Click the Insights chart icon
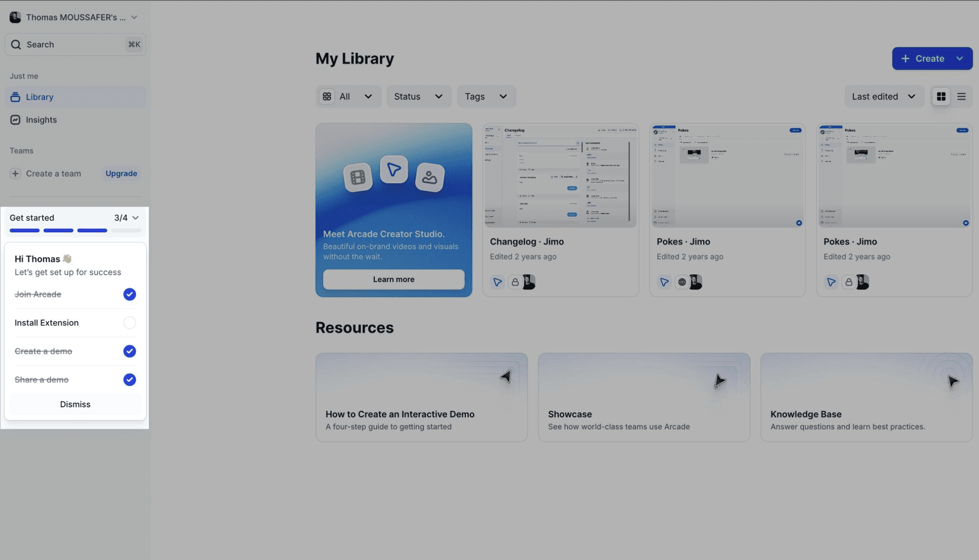This screenshot has height=560, width=979. point(15,120)
